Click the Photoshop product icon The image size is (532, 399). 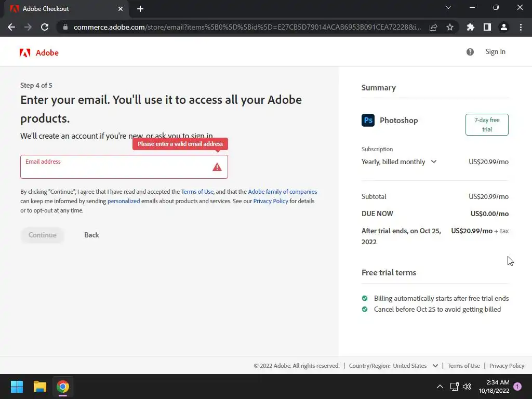coord(368,121)
